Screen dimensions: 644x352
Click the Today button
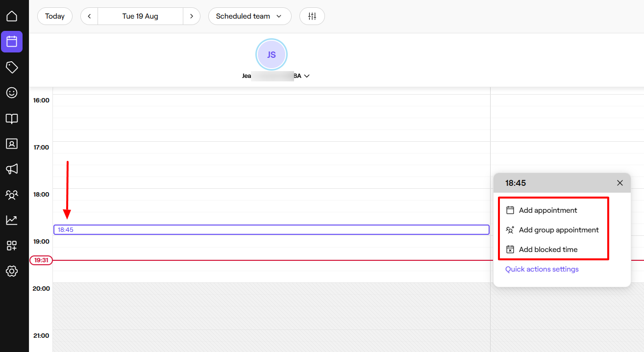click(x=55, y=16)
